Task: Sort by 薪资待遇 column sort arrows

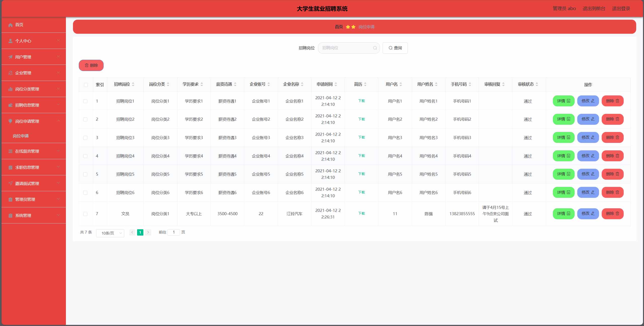Action: pos(235,84)
